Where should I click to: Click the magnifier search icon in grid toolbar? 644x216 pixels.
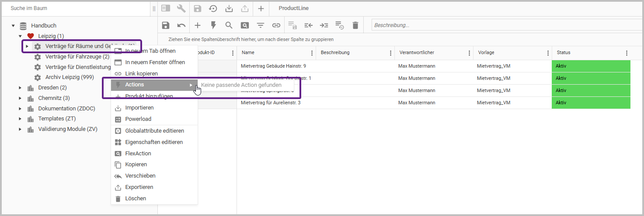(x=229, y=25)
